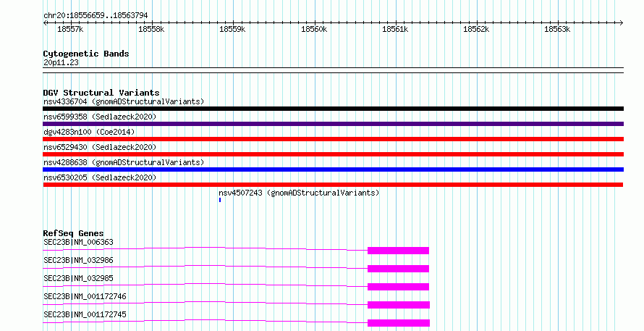This screenshot has width=644, height=331.
Task: Click the Cytogenetic Bands track heading
Action: click(86, 54)
